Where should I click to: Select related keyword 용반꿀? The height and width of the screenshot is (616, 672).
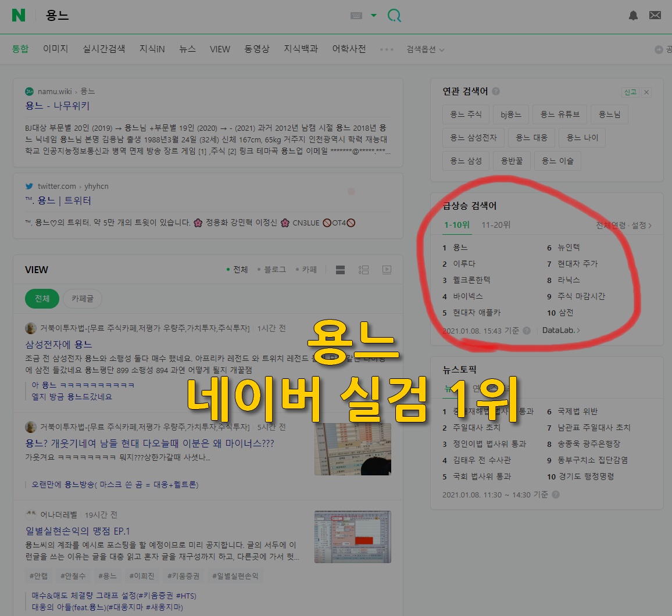tap(512, 161)
